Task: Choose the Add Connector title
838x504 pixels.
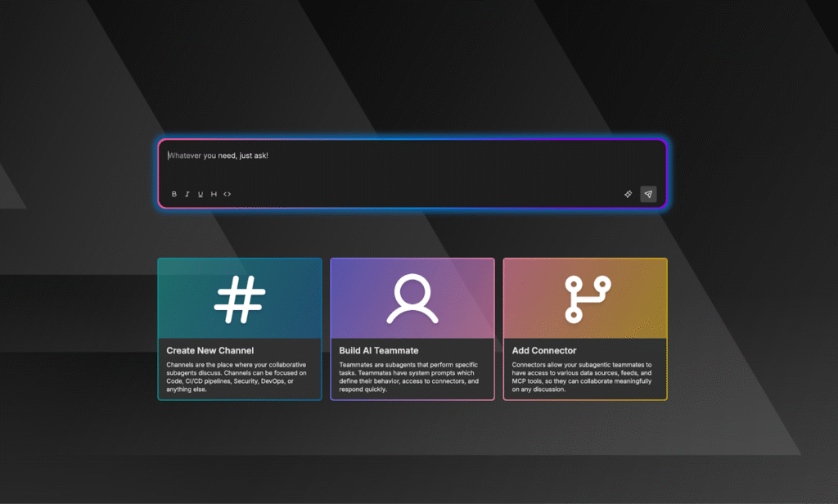Action: (x=544, y=351)
